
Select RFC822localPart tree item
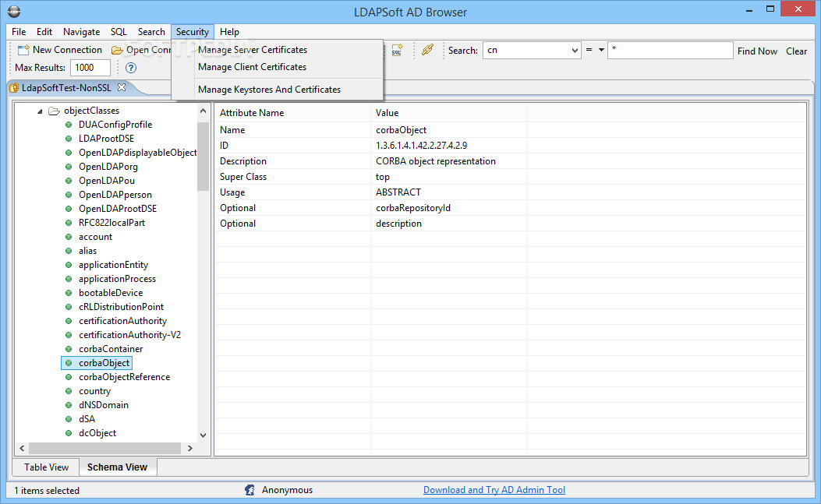112,223
